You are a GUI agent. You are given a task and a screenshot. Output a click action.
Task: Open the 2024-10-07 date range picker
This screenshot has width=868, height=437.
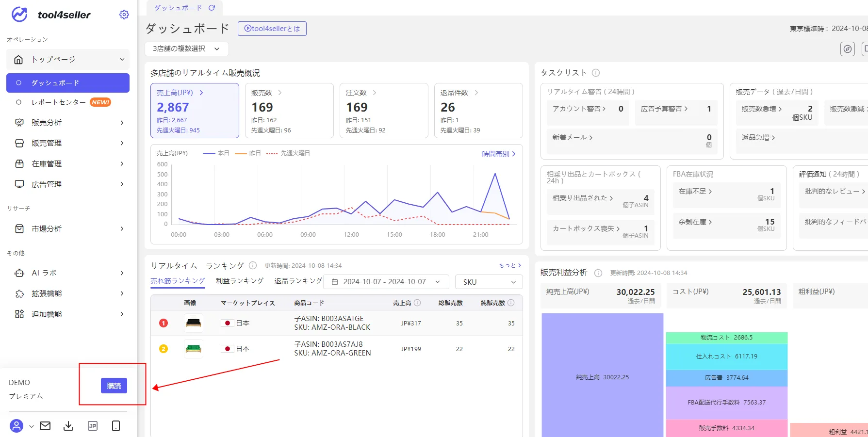tap(387, 282)
